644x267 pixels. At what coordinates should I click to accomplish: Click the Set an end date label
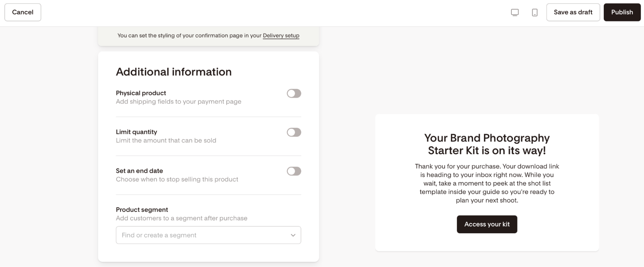(139, 171)
